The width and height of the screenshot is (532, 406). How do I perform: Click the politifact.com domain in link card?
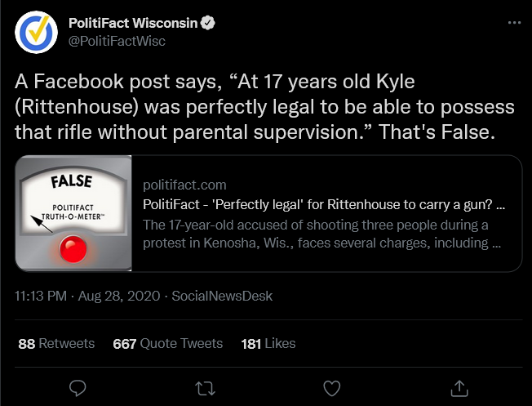tap(184, 185)
